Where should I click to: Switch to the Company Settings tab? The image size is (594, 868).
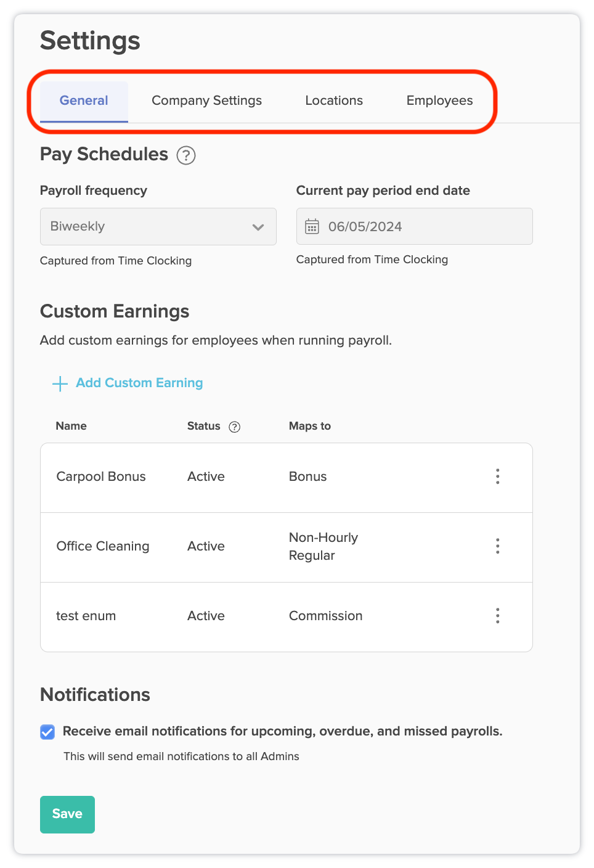click(x=206, y=100)
